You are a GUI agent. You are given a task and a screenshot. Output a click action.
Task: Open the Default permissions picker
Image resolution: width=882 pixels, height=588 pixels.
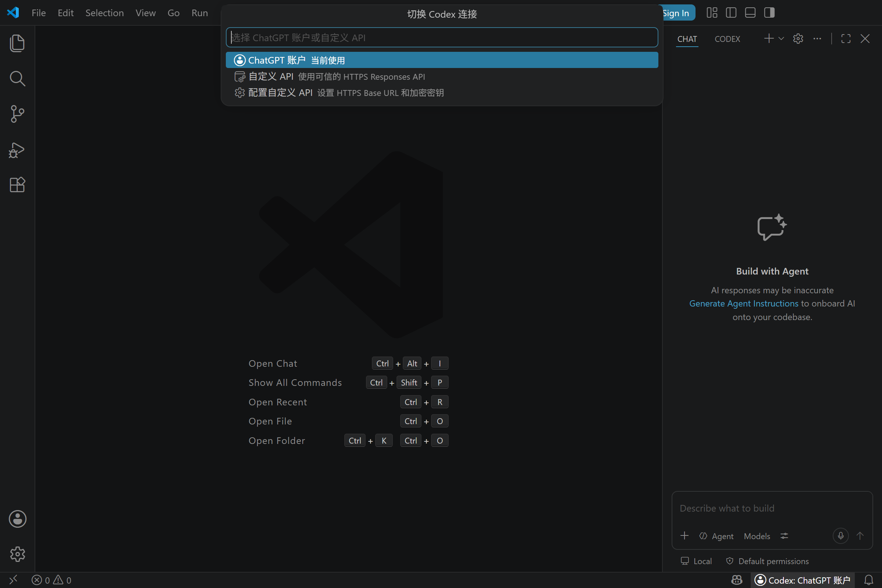click(768, 561)
